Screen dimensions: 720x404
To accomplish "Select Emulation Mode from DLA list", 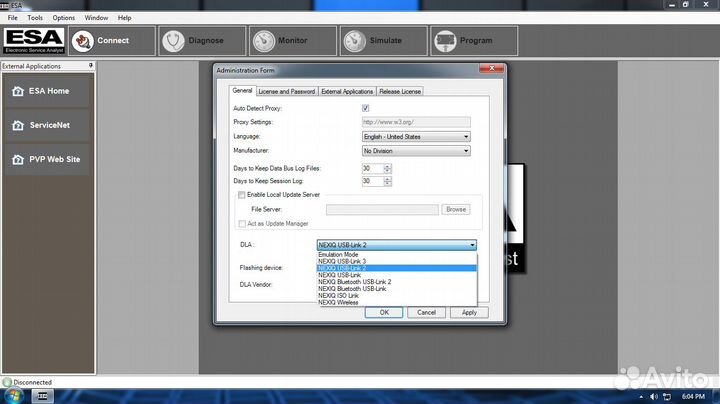I will [397, 254].
